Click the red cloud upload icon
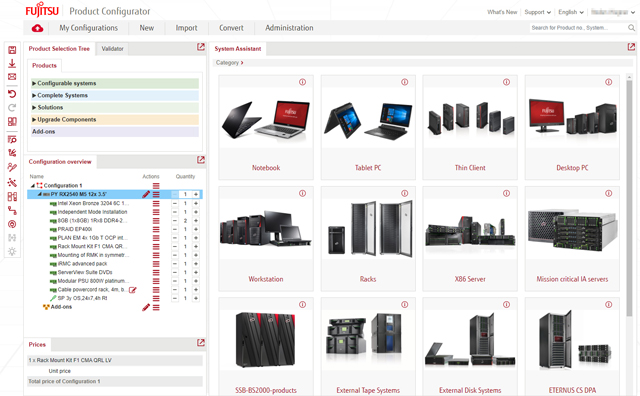Screen dimensions: 640x396 (x=37, y=28)
